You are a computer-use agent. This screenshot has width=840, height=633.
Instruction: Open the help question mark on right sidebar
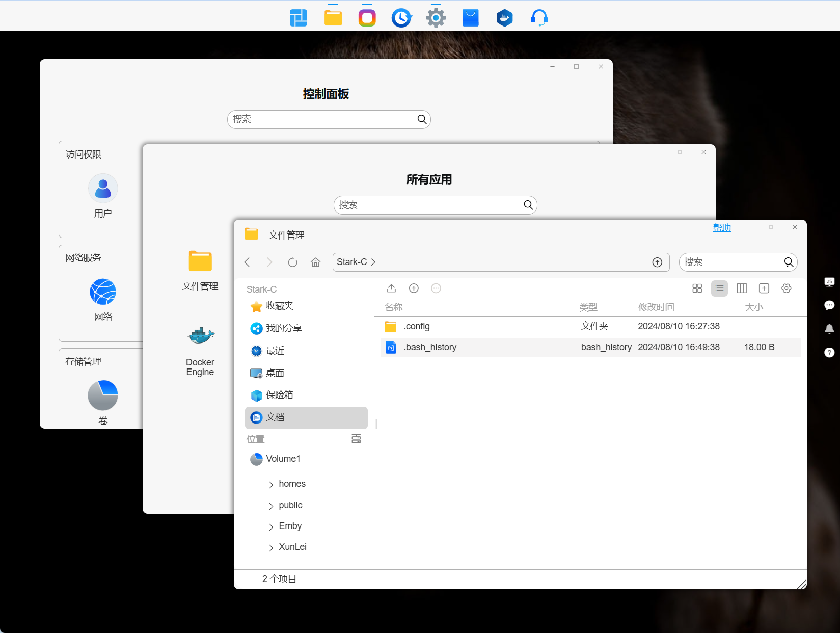click(829, 352)
